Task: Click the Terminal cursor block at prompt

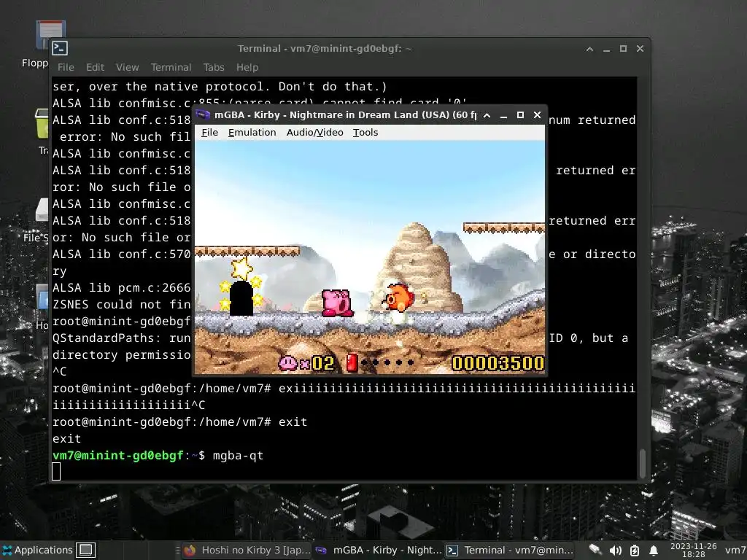Action: click(56, 472)
